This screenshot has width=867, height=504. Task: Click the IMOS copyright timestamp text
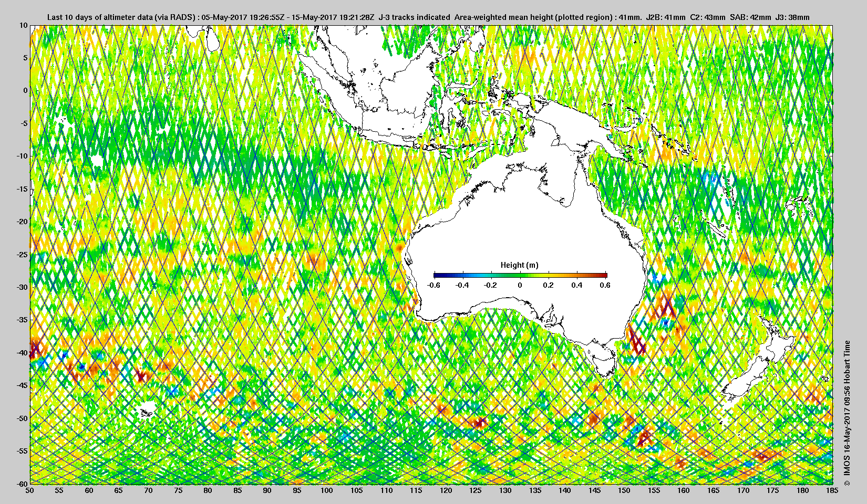click(x=847, y=414)
